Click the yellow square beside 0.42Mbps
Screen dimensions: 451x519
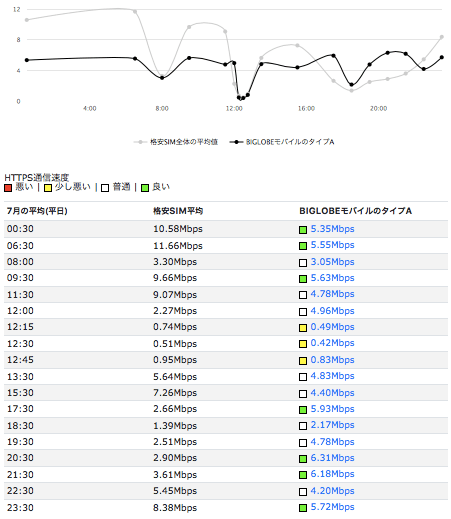(x=303, y=344)
